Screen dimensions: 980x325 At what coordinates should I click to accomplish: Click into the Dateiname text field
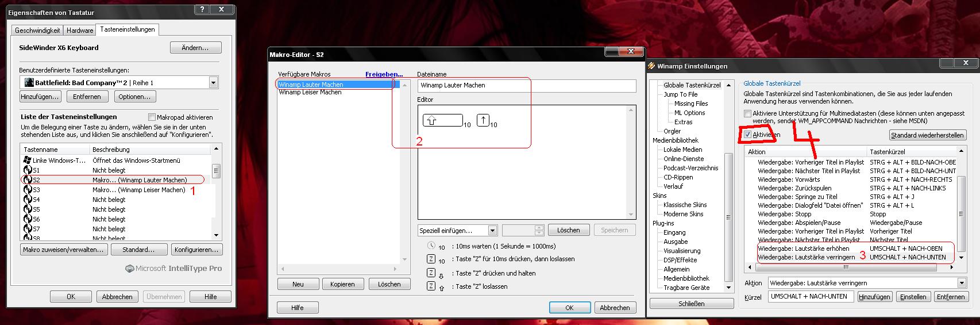point(527,85)
